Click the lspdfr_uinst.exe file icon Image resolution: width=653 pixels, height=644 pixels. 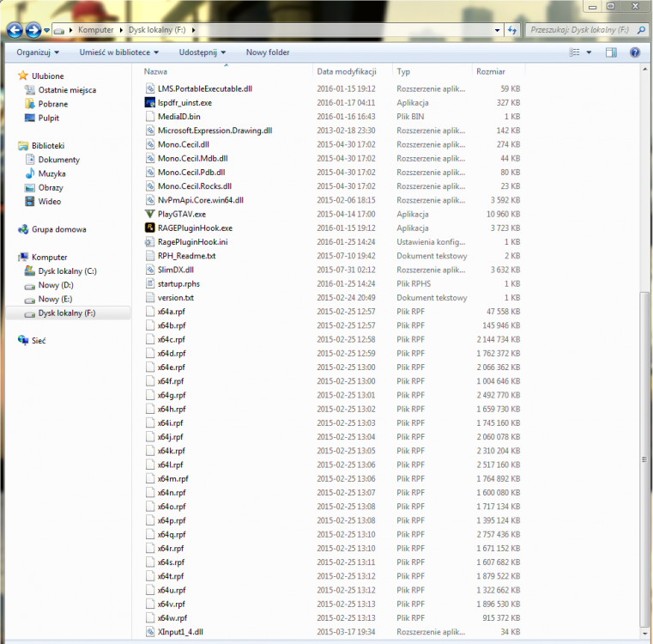(150, 102)
